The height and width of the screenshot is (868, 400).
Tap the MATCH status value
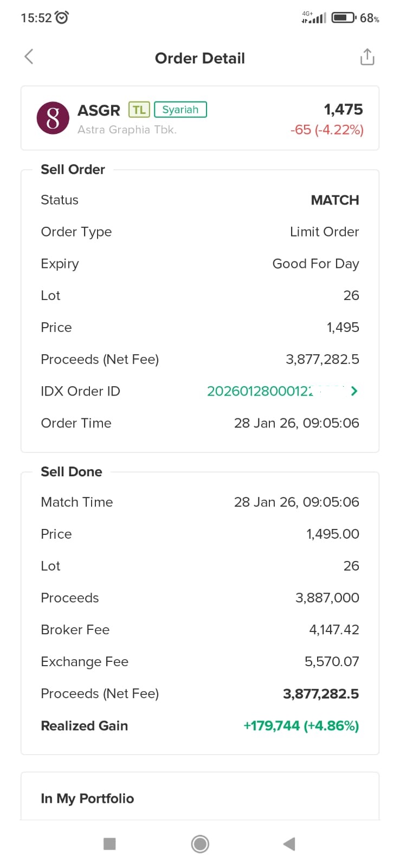[x=334, y=200]
